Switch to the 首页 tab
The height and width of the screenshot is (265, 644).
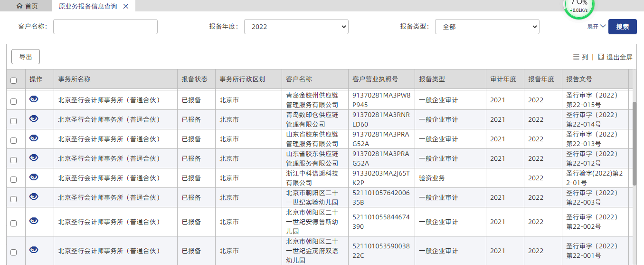click(x=27, y=6)
